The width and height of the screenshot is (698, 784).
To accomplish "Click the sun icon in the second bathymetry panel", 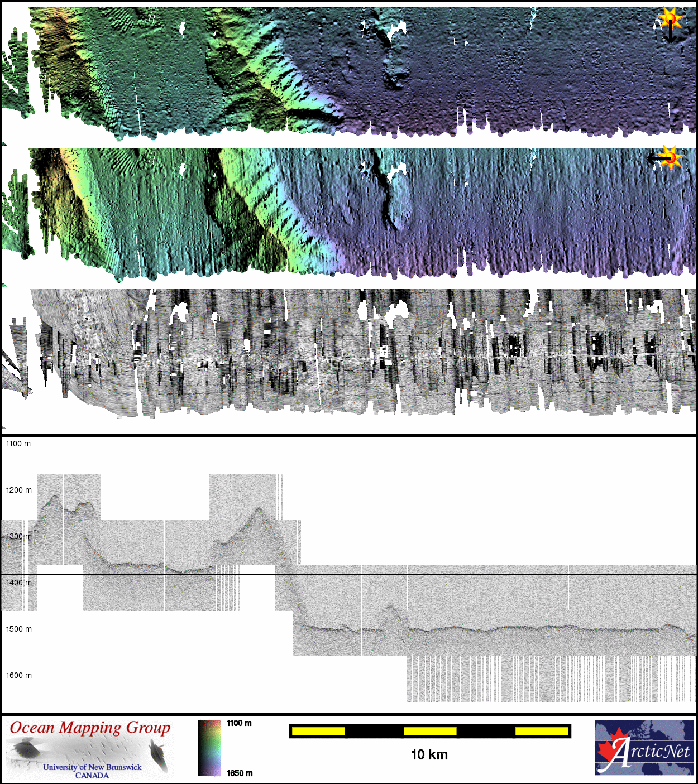I will click(x=672, y=158).
